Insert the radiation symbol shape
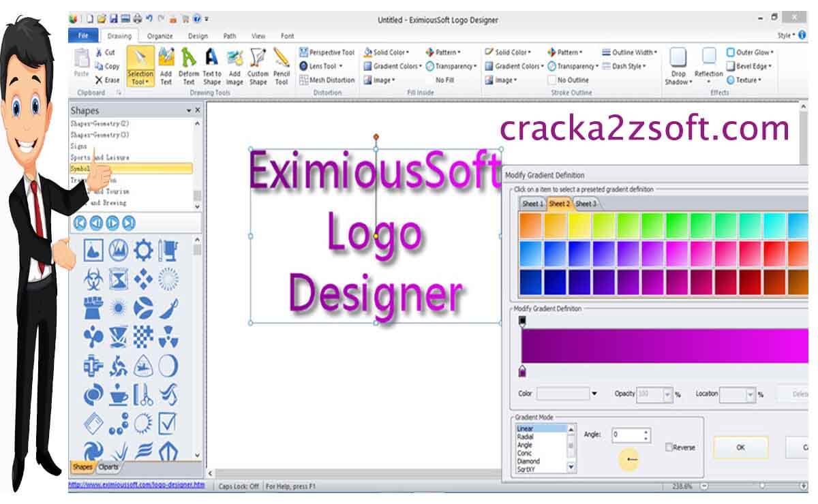Image resolution: width=818 pixels, height=504 pixels. click(x=168, y=336)
